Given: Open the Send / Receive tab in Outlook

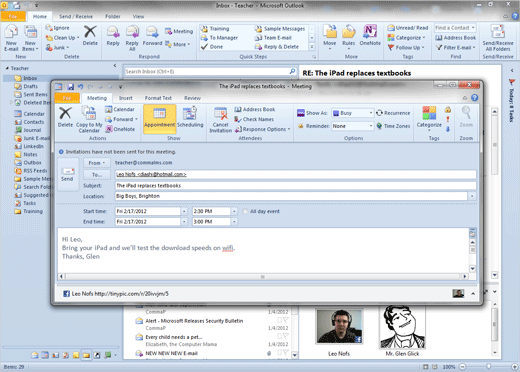Looking at the screenshot, I should 76,16.
